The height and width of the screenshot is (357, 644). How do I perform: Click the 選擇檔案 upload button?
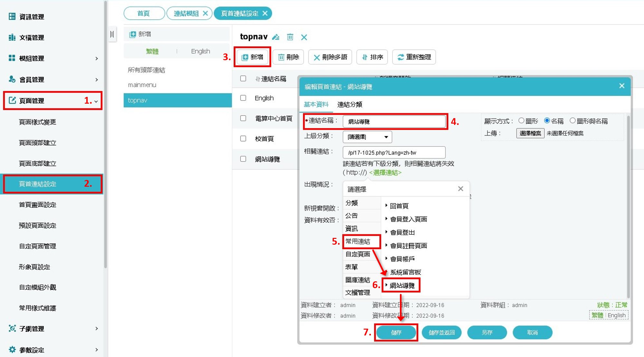pos(530,133)
